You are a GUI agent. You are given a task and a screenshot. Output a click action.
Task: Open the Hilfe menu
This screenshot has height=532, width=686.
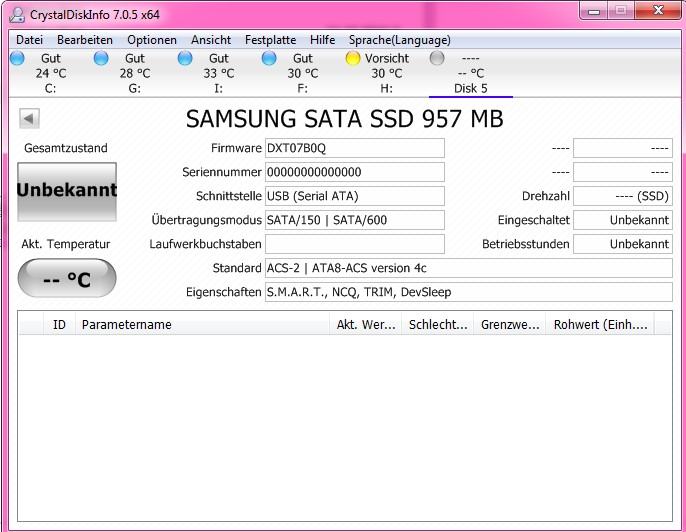pos(322,40)
